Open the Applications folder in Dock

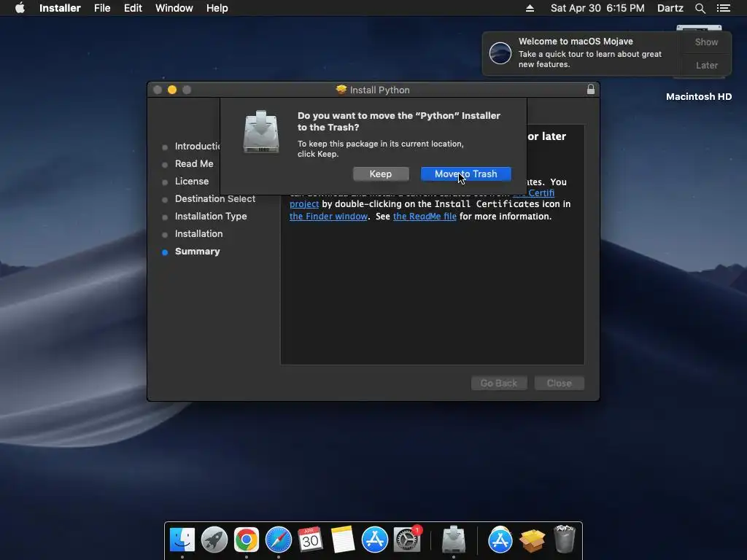coord(500,540)
